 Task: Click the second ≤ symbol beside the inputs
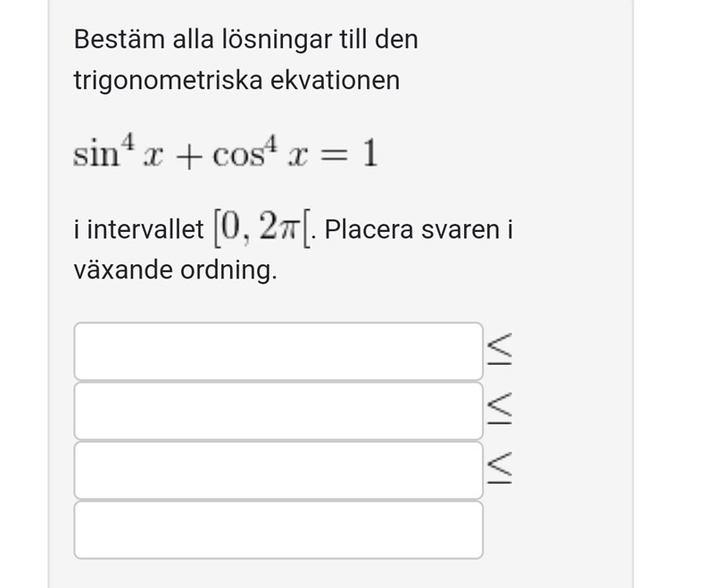[499, 407]
